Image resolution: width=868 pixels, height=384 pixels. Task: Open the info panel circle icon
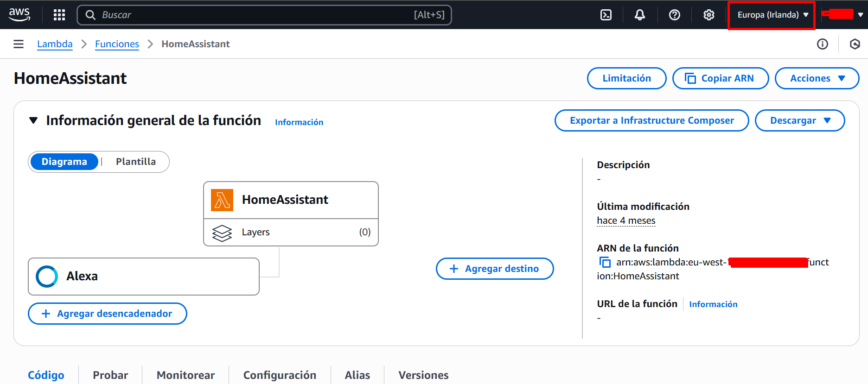[x=823, y=44]
